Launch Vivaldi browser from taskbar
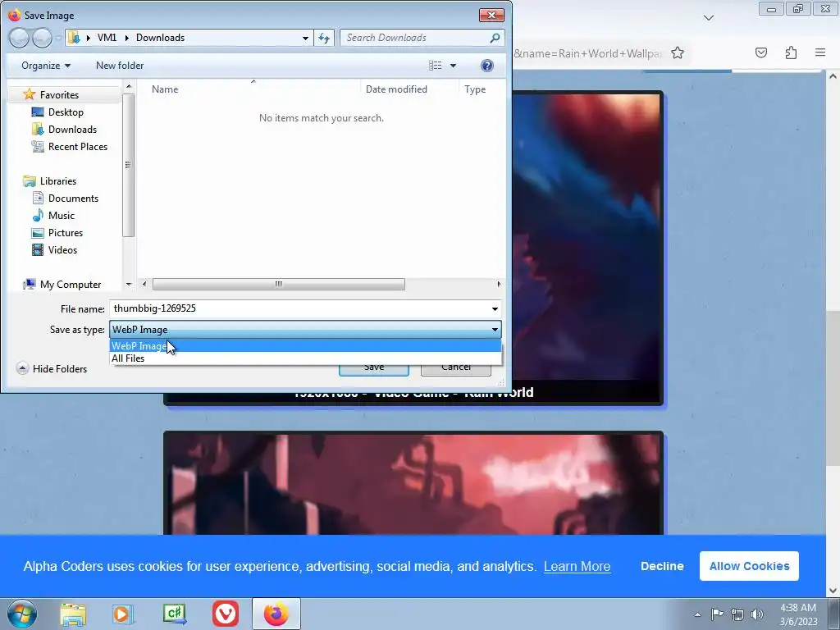 click(225, 614)
